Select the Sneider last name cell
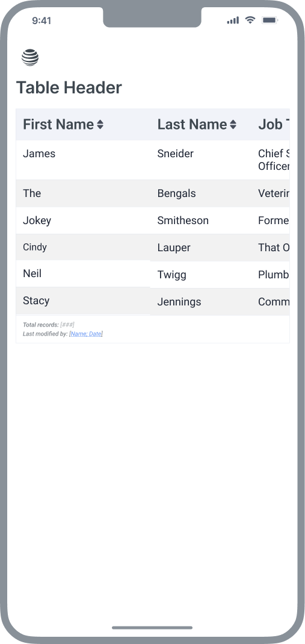Image resolution: width=305 pixels, height=644 pixels. pyautogui.click(x=201, y=160)
